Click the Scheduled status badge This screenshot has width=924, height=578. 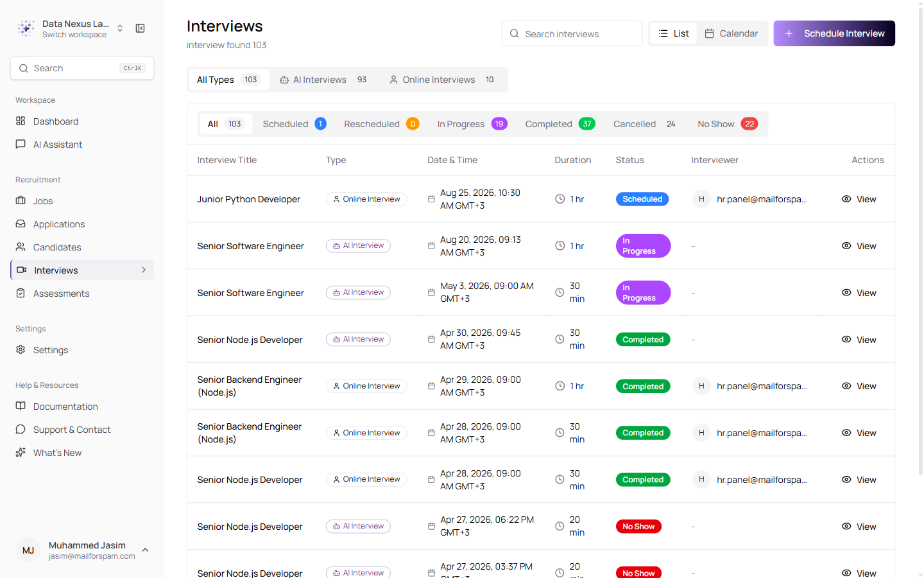(x=642, y=199)
